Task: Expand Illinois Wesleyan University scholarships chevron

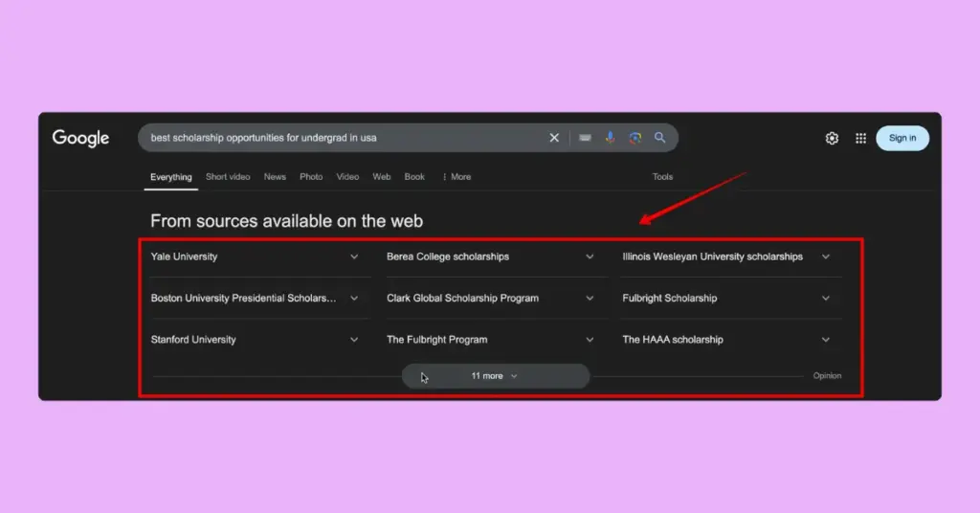Action: coord(826,256)
